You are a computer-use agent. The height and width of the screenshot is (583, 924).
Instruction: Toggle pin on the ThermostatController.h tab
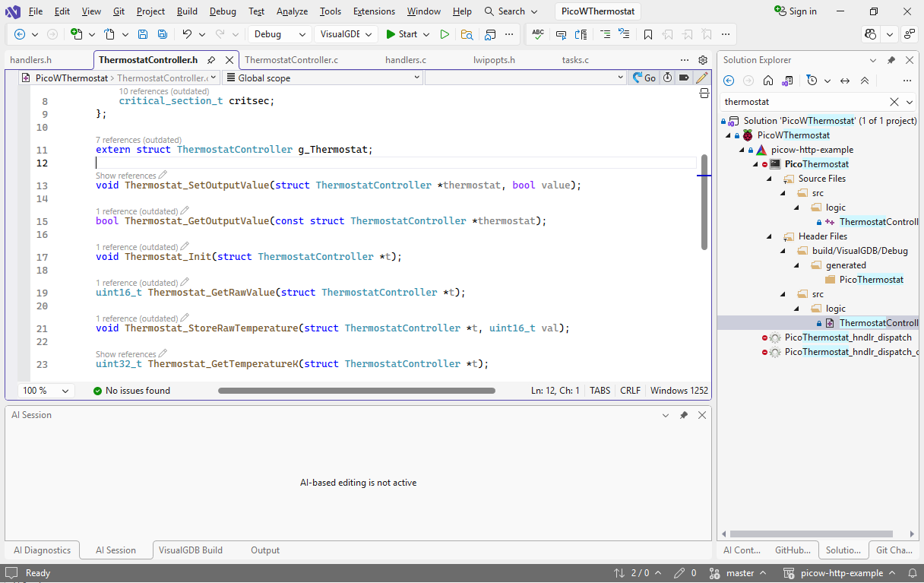tap(211, 60)
